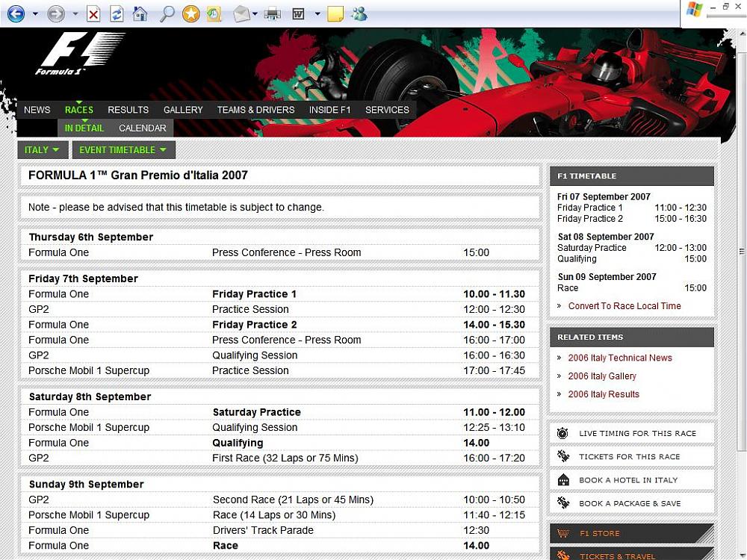Go to the browser Home page icon
The image size is (747, 560).
(x=140, y=13)
